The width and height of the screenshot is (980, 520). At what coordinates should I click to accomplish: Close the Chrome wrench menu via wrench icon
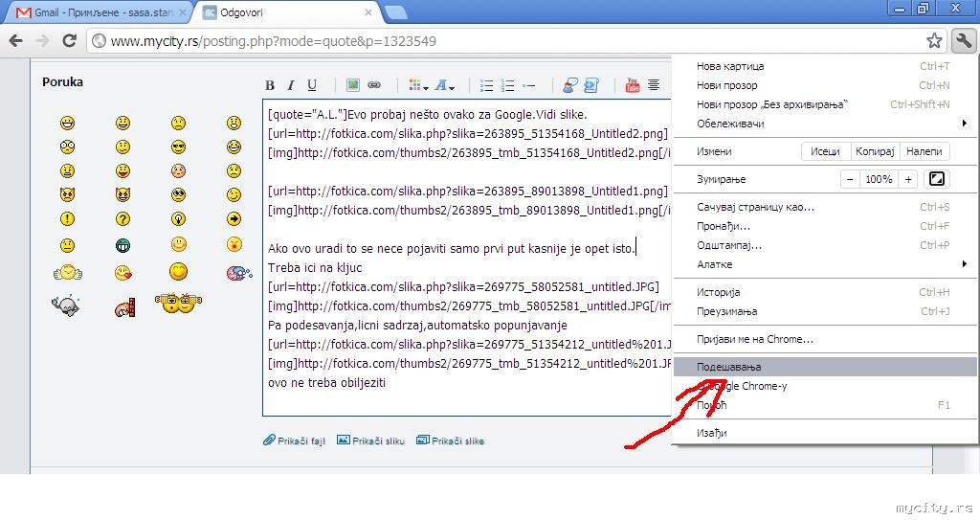964,40
